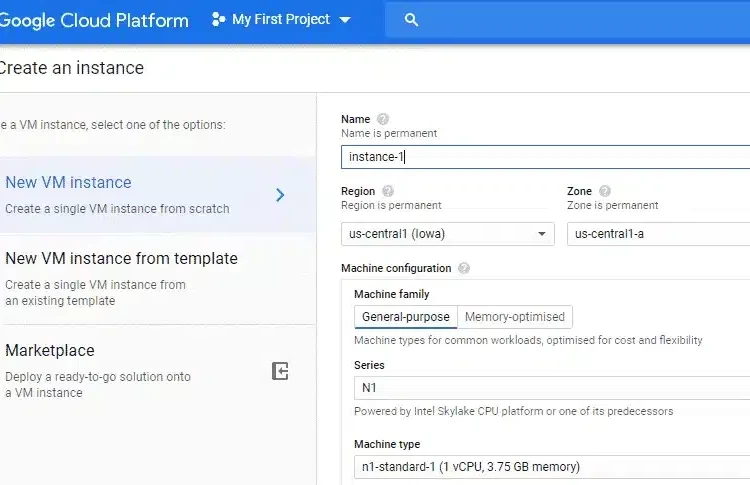This screenshot has height=485, width=750.
Task: Click the help icon next to Name
Action: pyautogui.click(x=383, y=119)
